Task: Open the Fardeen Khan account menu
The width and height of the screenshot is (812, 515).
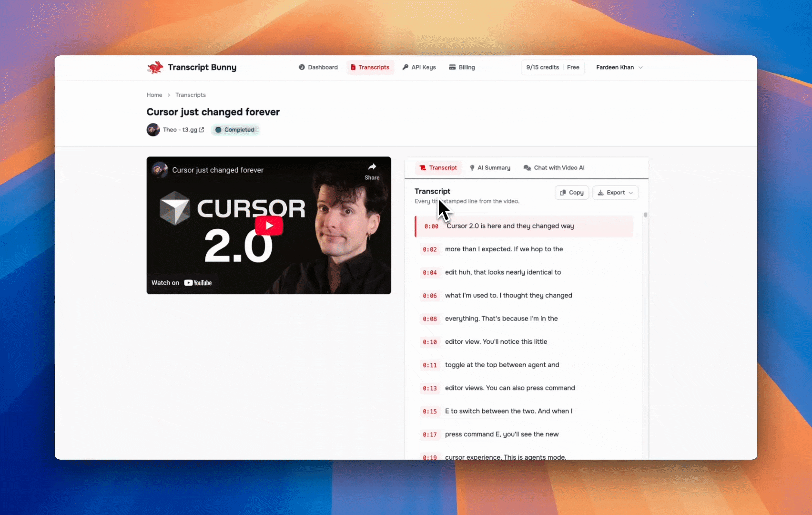Action: tap(619, 67)
